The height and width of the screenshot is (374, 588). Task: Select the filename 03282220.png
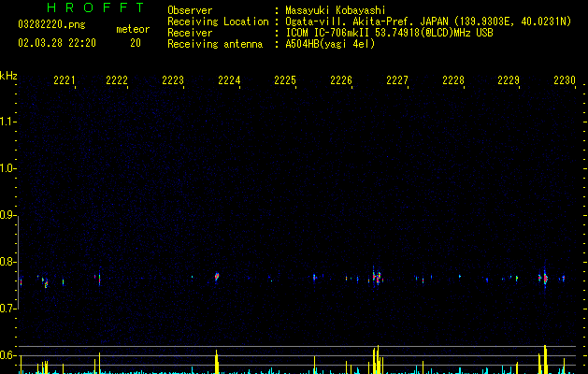(51, 25)
